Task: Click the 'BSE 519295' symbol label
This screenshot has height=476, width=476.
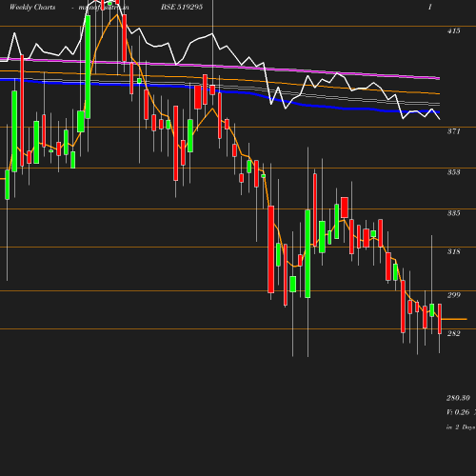Action: pos(182,7)
